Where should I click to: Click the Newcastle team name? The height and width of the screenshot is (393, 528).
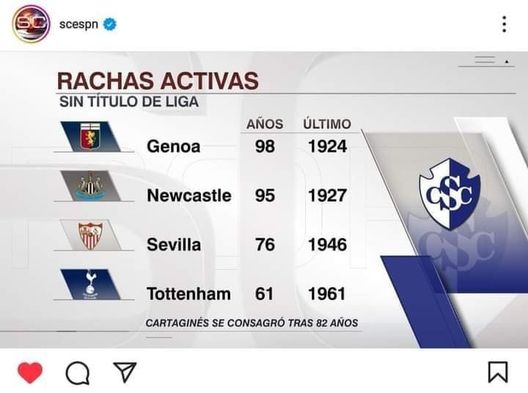point(189,196)
